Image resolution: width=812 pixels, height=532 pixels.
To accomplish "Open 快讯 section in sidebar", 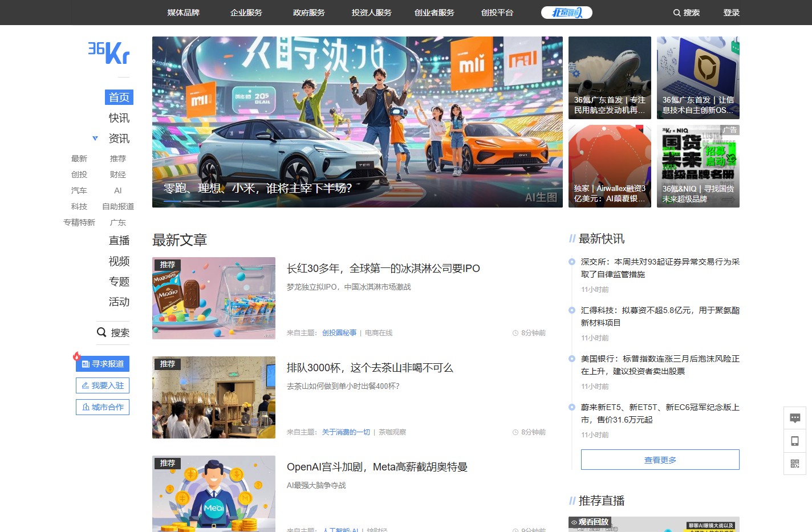I will pos(119,118).
